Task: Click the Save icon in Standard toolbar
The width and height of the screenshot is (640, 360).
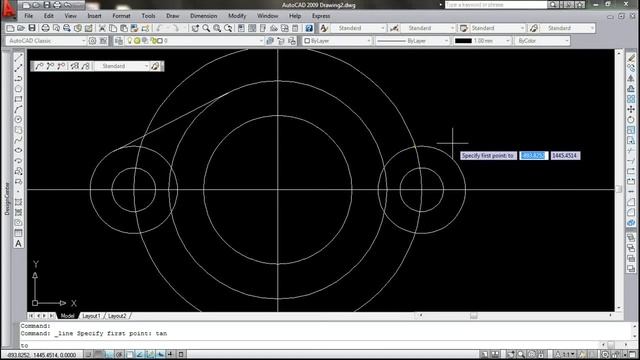Action: tap(32, 28)
